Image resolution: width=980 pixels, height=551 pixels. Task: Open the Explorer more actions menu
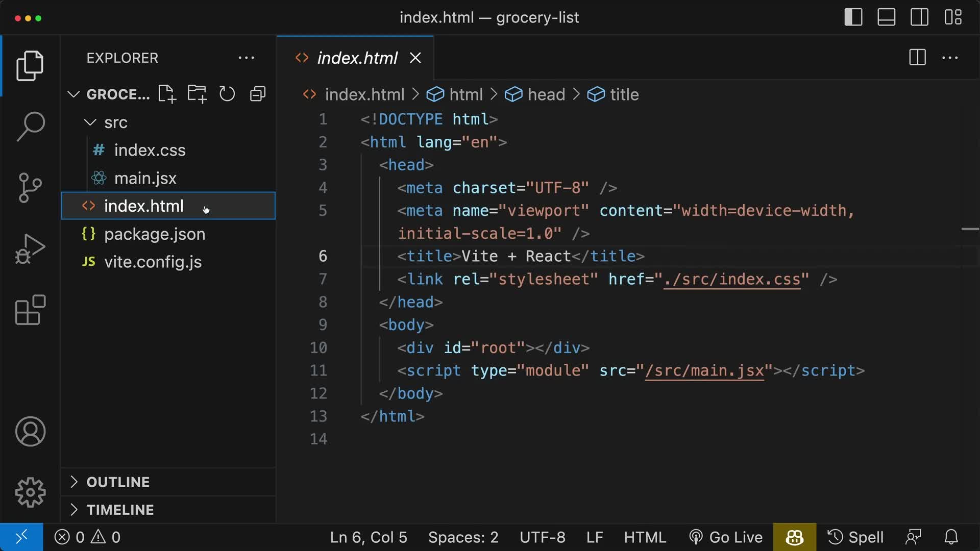247,58
